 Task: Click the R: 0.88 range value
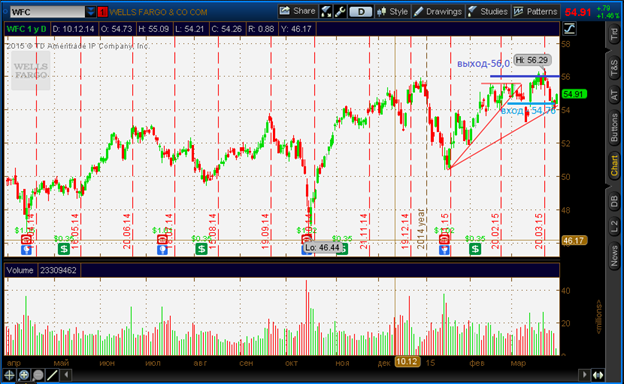point(261,29)
